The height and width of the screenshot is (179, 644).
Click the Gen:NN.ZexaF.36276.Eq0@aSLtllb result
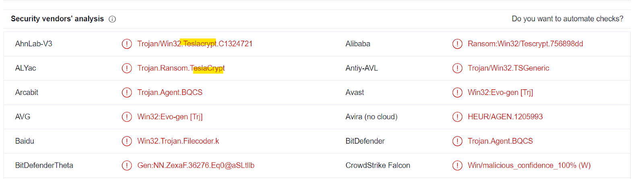[196, 165]
